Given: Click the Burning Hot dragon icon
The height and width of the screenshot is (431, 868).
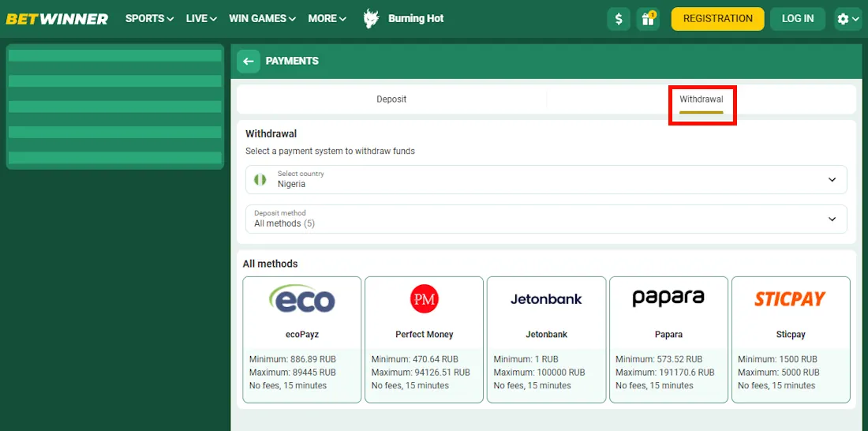Looking at the screenshot, I should click(x=370, y=19).
